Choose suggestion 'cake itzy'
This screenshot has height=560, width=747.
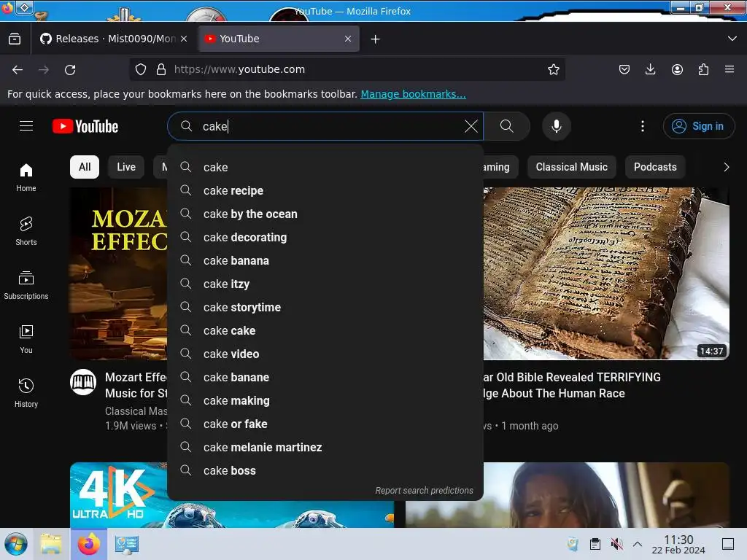325,284
